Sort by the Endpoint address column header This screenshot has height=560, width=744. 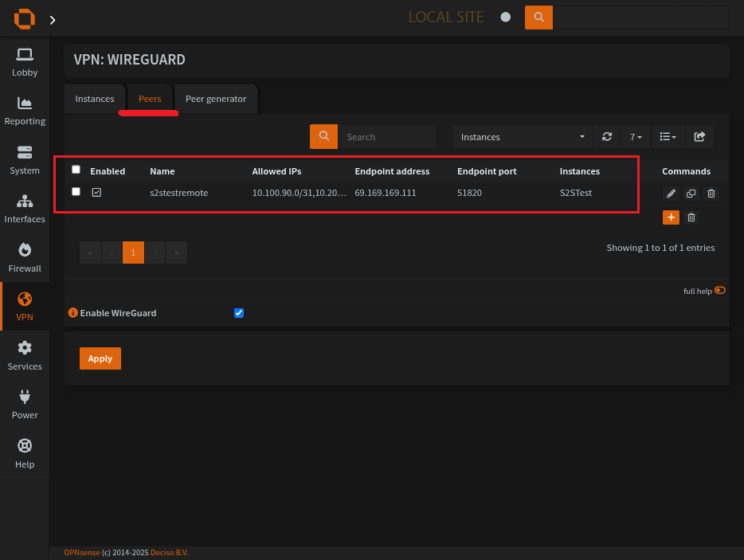pyautogui.click(x=392, y=171)
